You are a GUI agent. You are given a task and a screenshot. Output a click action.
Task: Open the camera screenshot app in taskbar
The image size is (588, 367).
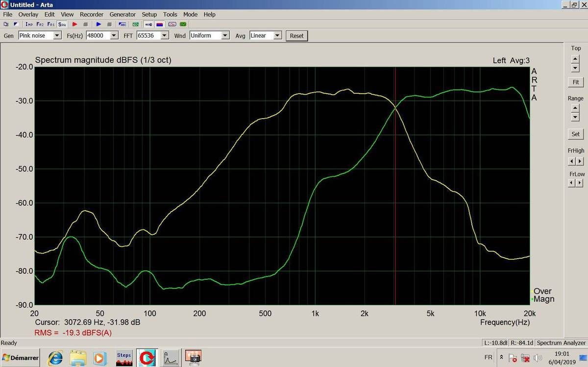click(x=193, y=358)
